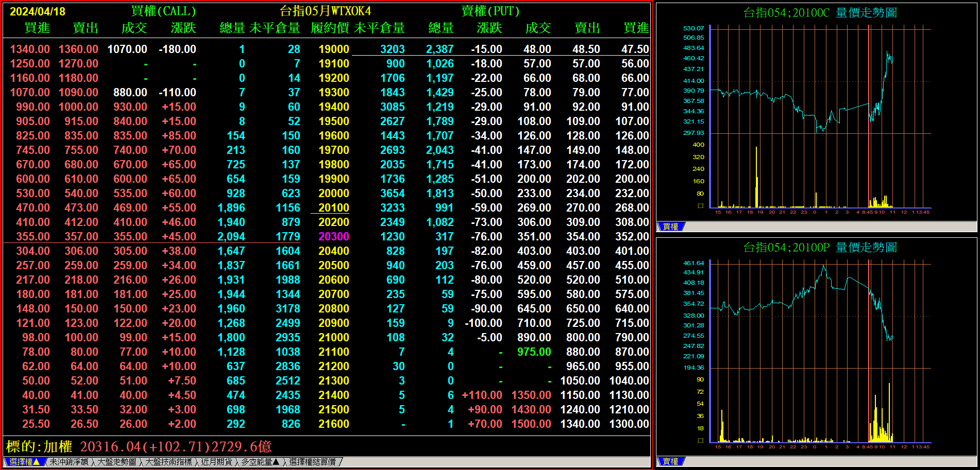Click the 賣權(PUT) section header
Viewport: 980px width, 470px height.
pos(490,11)
